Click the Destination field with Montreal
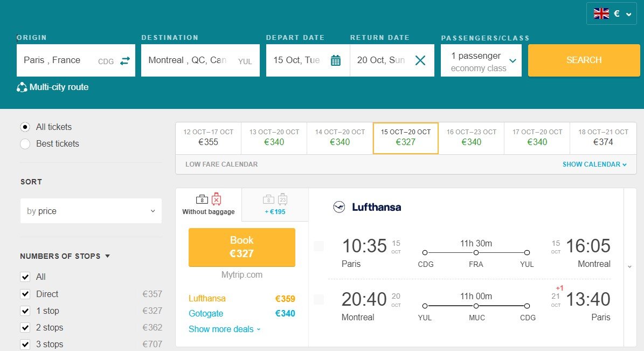The width and height of the screenshot is (644, 351). (x=200, y=60)
